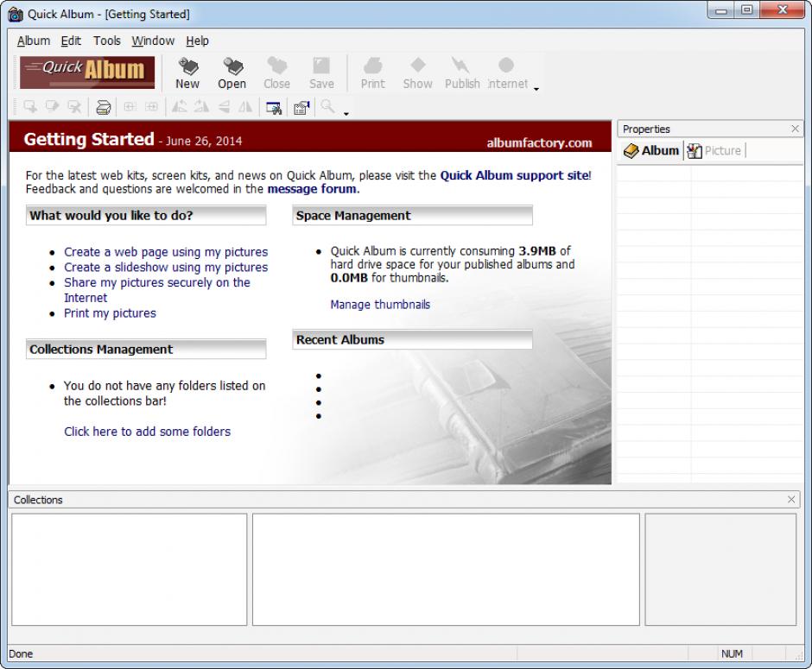Open the Album menu
Viewport: 812px width, 669px height.
[x=34, y=41]
